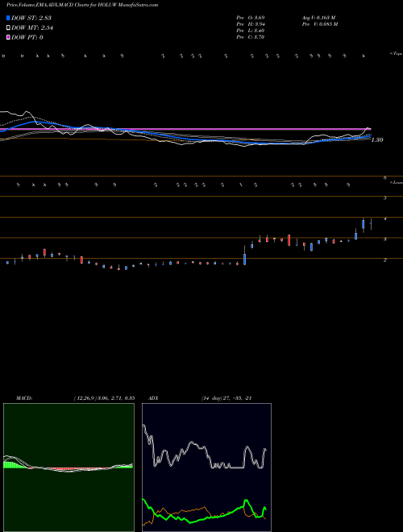Click the price axis label 6

point(385,177)
